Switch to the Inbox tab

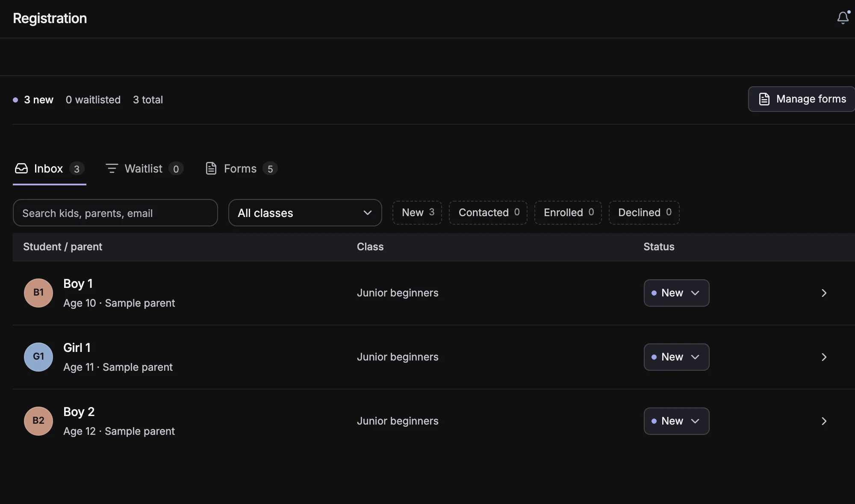pyautogui.click(x=50, y=169)
